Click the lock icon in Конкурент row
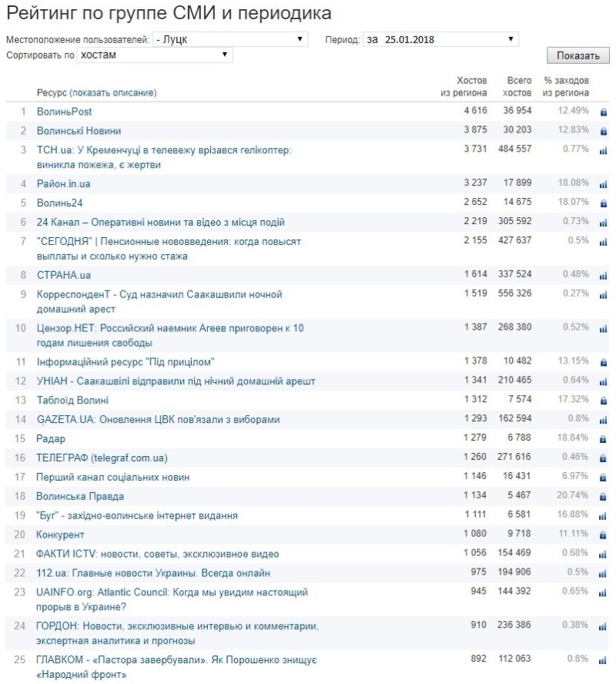 click(604, 535)
